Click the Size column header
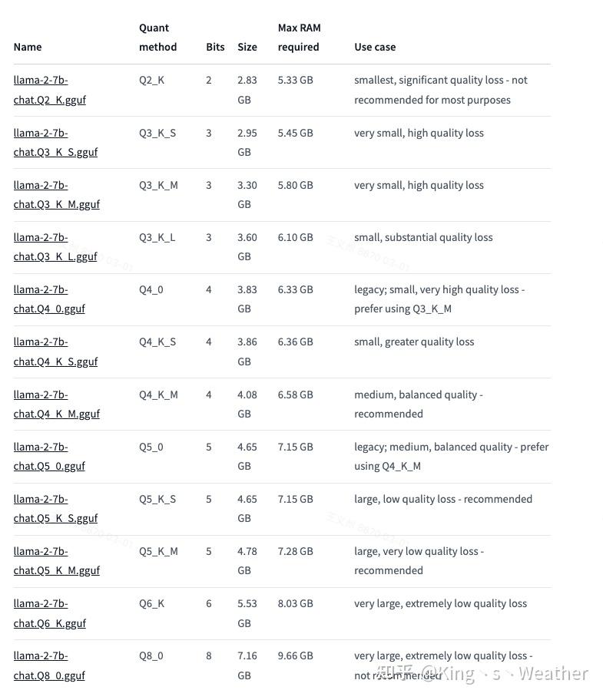Viewport: 603px width, 700px height. [x=247, y=47]
